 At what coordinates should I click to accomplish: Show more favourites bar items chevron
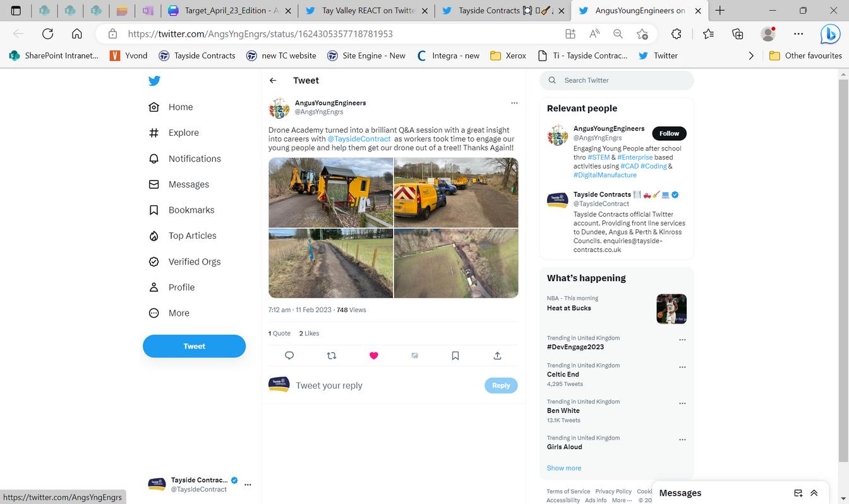[751, 56]
